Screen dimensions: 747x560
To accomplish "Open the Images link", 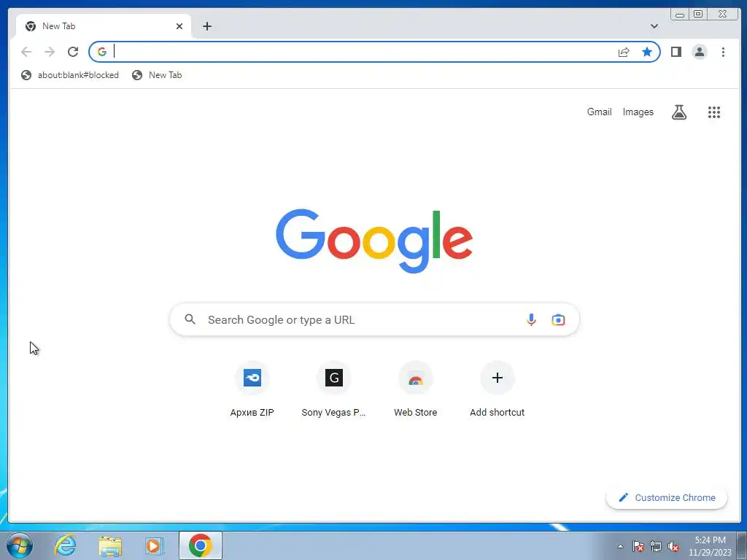I will click(x=638, y=112).
